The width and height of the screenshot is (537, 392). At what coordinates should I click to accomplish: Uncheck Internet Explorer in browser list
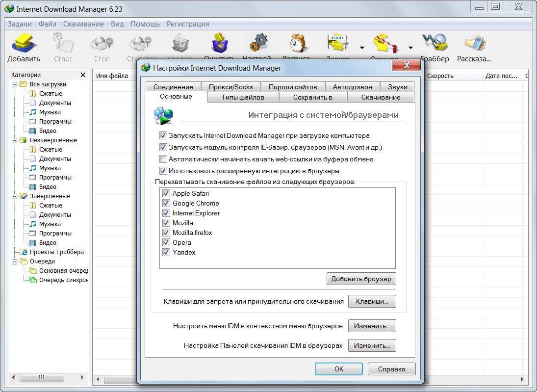pyautogui.click(x=166, y=213)
